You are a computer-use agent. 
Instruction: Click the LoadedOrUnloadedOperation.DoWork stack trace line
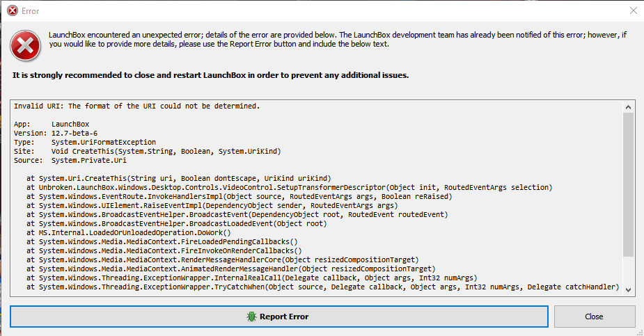[x=129, y=232]
